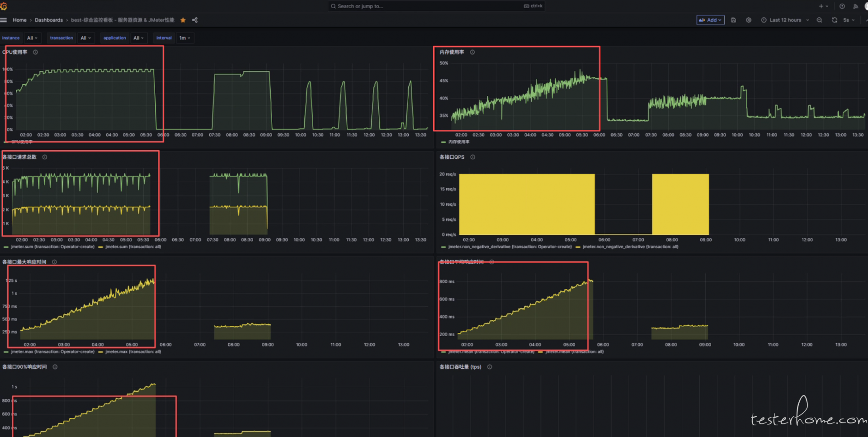Expand the instance variable dropdown
This screenshot has width=868, height=437.
pos(32,38)
